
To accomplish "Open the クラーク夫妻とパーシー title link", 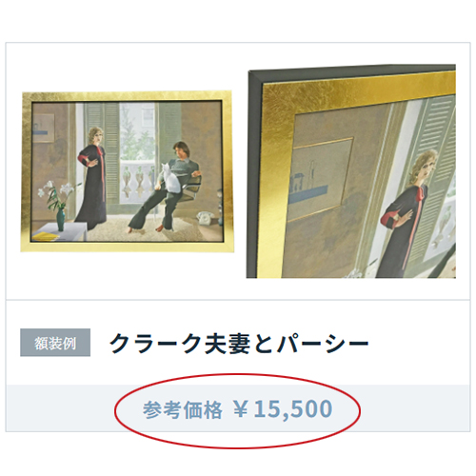I will click(x=239, y=344).
